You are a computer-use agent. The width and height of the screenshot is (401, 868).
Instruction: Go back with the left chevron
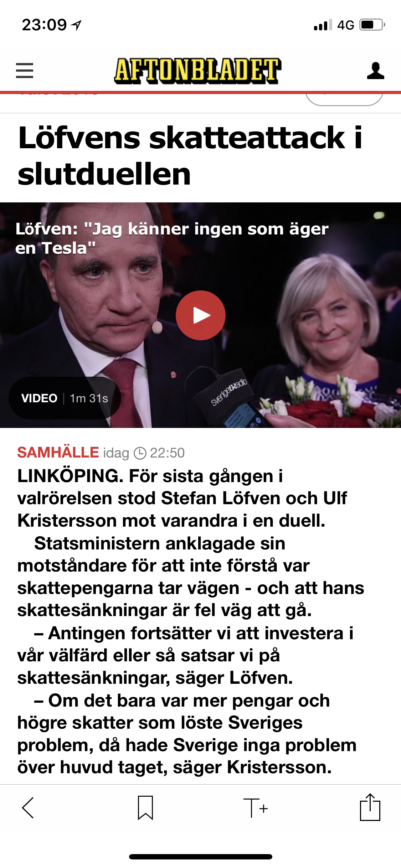click(28, 808)
